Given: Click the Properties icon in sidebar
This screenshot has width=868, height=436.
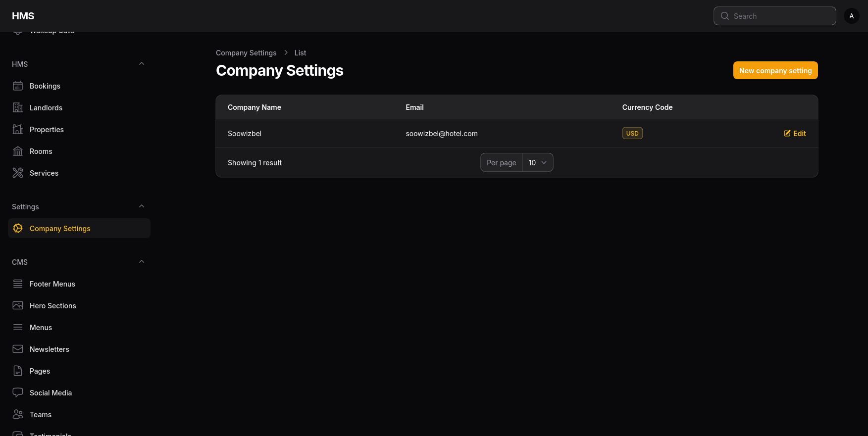Looking at the screenshot, I should [18, 130].
